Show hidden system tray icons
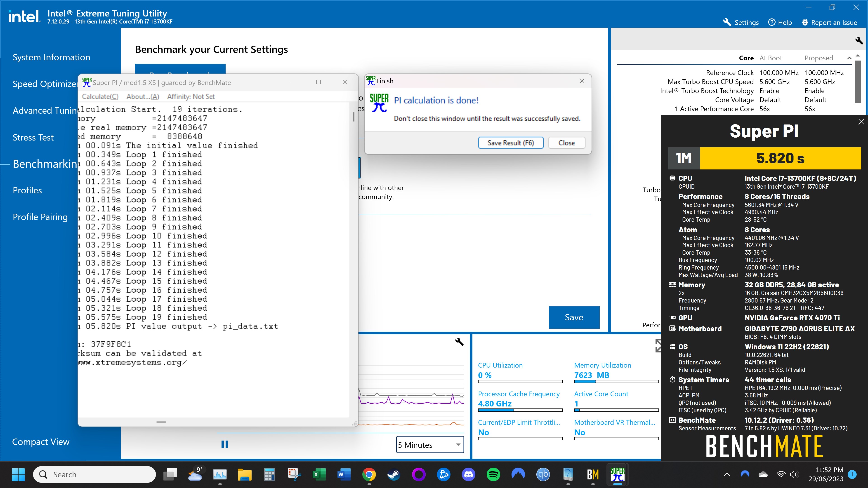The image size is (868, 488). pyautogui.click(x=727, y=475)
